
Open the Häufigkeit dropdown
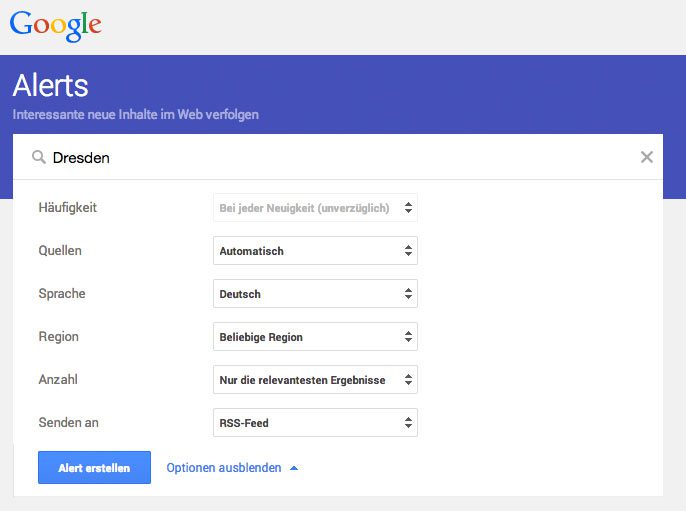(315, 208)
